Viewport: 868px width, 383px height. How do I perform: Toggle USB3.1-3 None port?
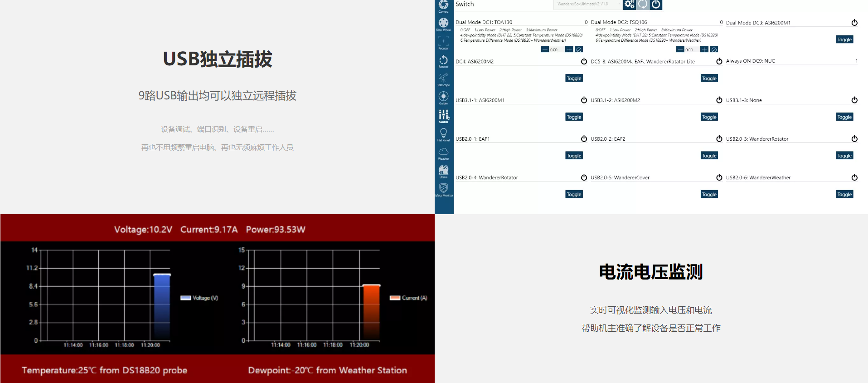tap(844, 117)
